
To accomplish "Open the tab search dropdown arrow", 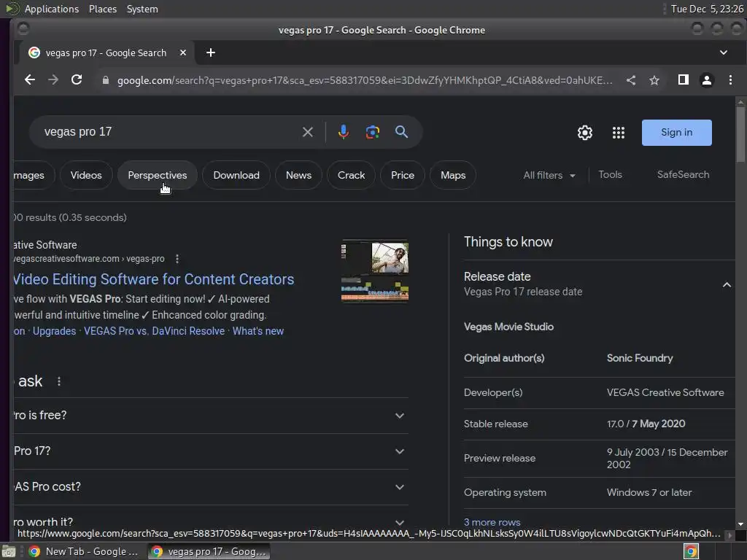I will [x=723, y=52].
